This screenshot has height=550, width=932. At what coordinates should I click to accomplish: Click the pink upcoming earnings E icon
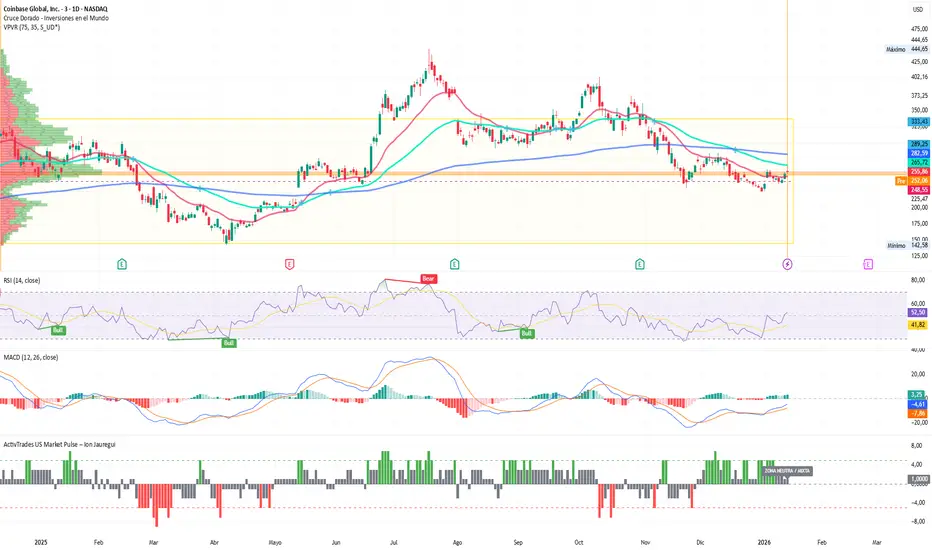tap(868, 264)
